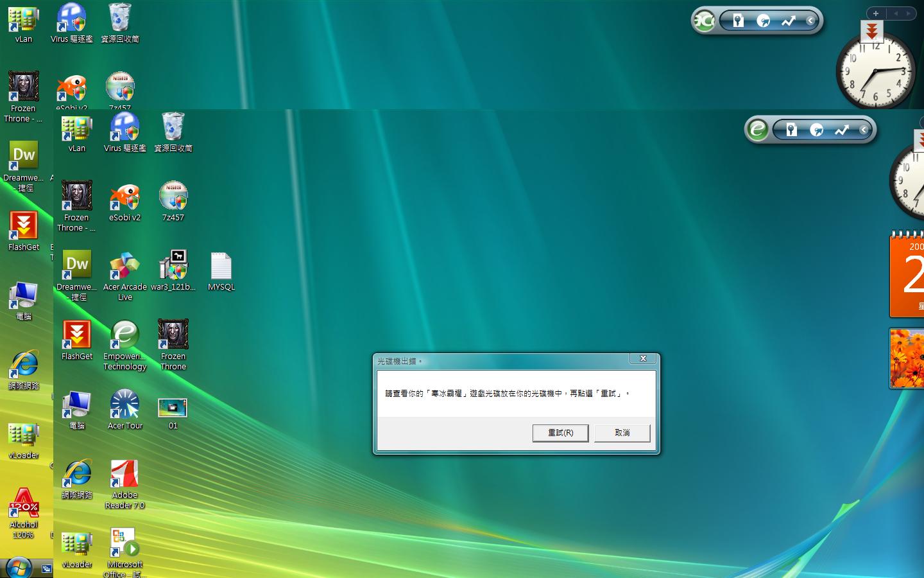This screenshot has width=924, height=578.
Task: Click the switch-windows icon on the taskbar
Action: pos(46,569)
